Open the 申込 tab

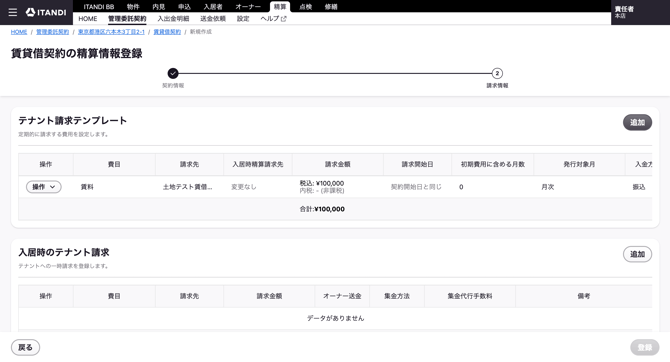pos(184,7)
